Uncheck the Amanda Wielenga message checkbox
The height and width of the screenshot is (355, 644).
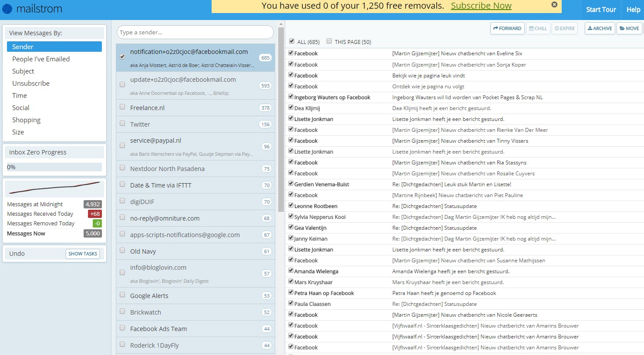[291, 271]
